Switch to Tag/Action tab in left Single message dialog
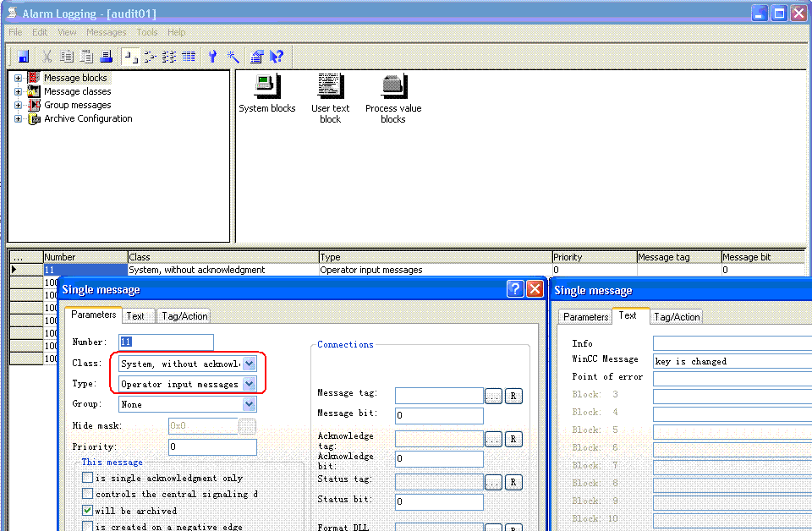This screenshot has width=812, height=531. 184,316
